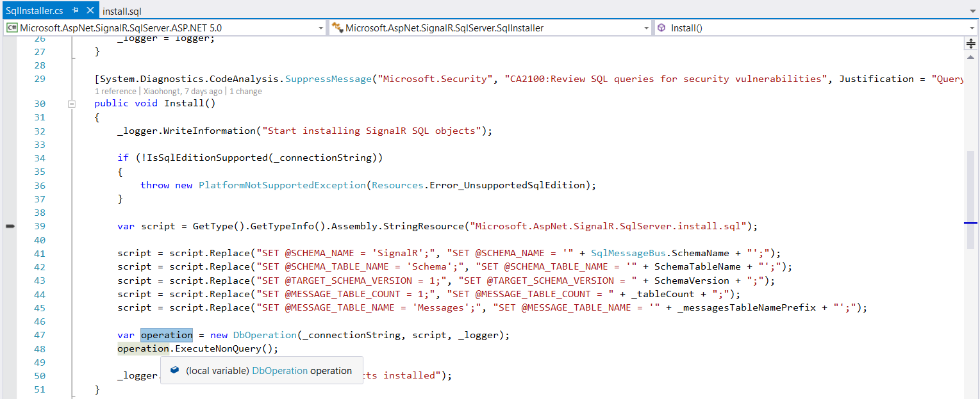Click 'DbOperation' constructor on line 47
Image resolution: width=980 pixels, height=399 pixels.
265,335
